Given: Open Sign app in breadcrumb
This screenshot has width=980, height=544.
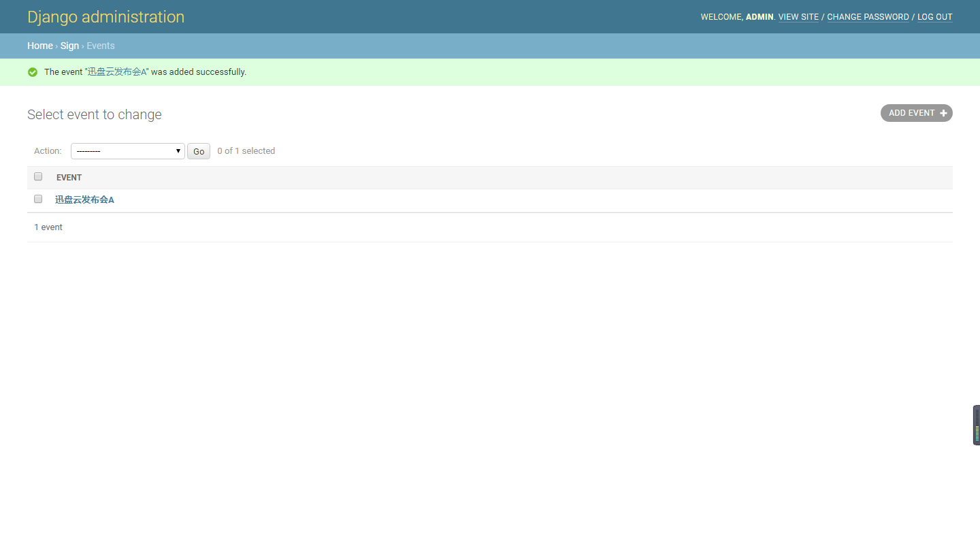Looking at the screenshot, I should coord(69,46).
